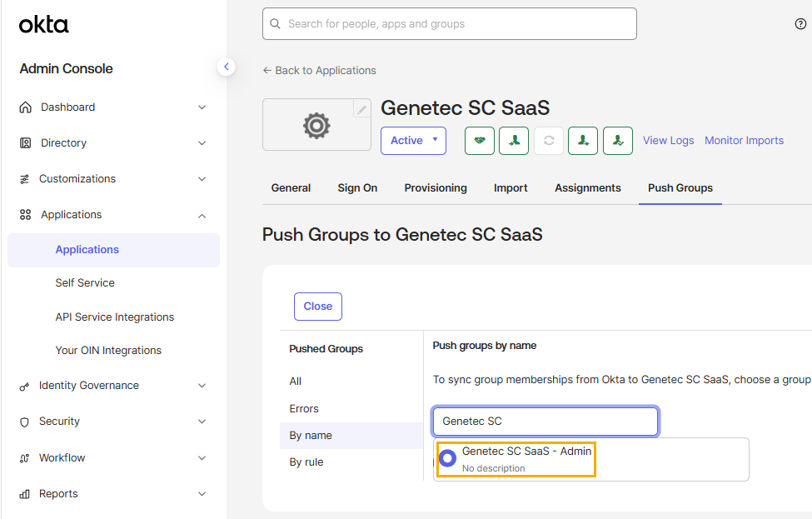Select the By rule filter
This screenshot has height=519, width=812.
[x=306, y=462]
